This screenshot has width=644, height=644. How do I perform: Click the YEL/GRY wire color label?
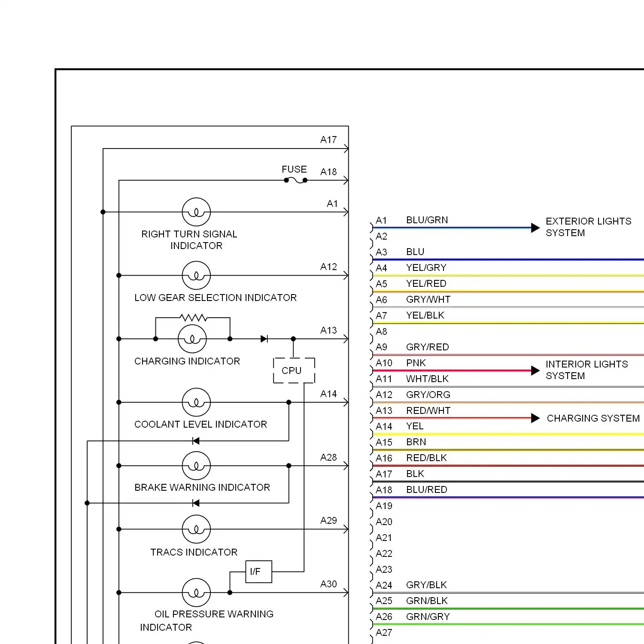[x=426, y=268]
